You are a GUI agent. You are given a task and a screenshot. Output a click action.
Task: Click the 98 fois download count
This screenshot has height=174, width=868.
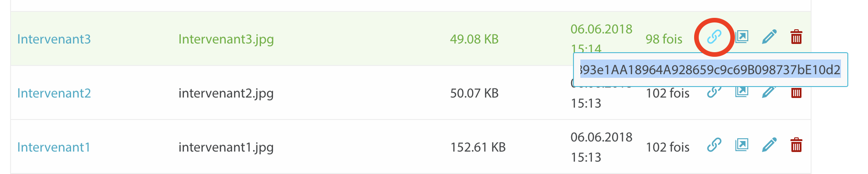coord(664,39)
